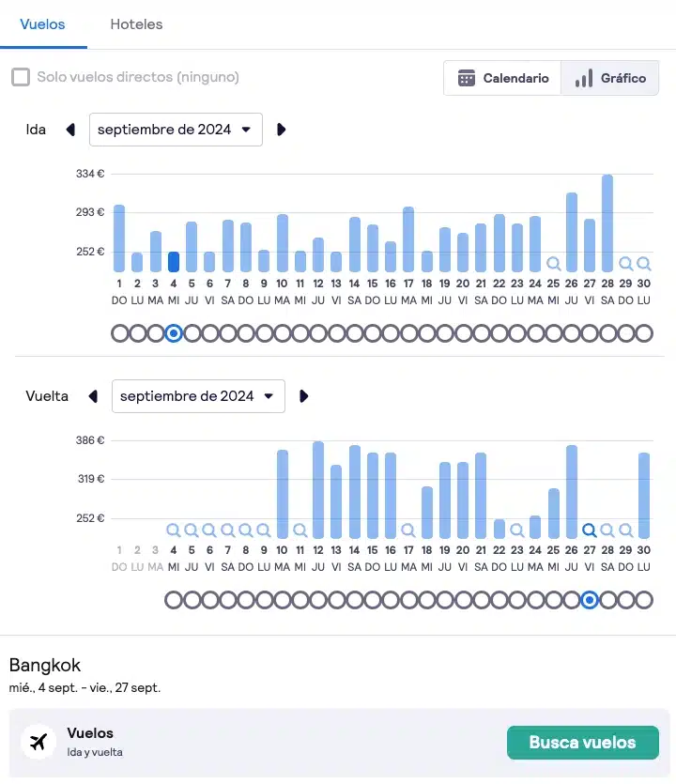Screen dimensions: 676x784
Task: Enable Solo vuelos directos filter
Action: (x=21, y=79)
